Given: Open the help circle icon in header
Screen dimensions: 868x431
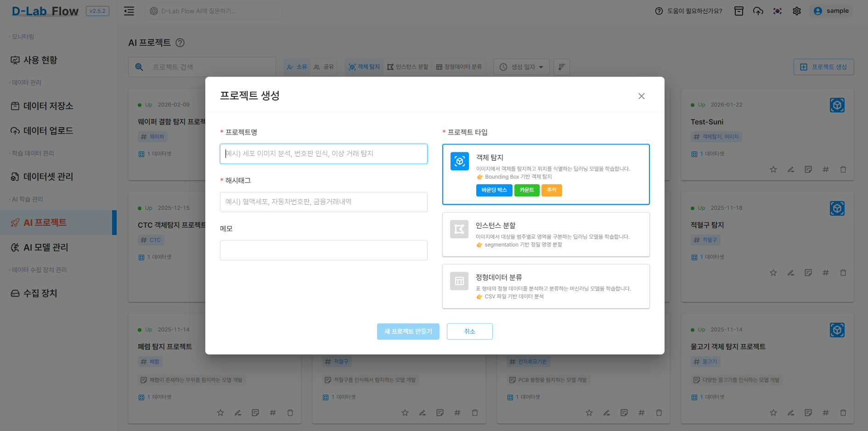Looking at the screenshot, I should coord(659,11).
